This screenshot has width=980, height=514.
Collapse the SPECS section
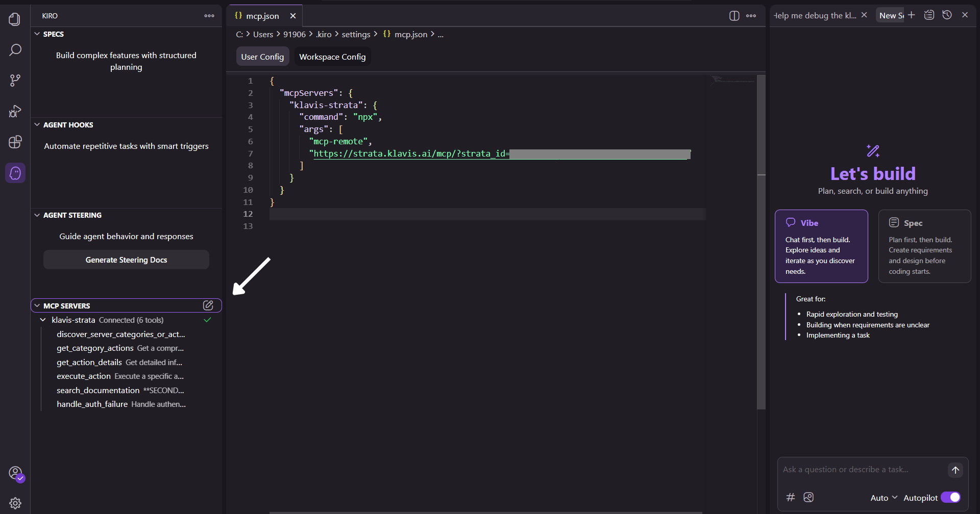point(36,34)
